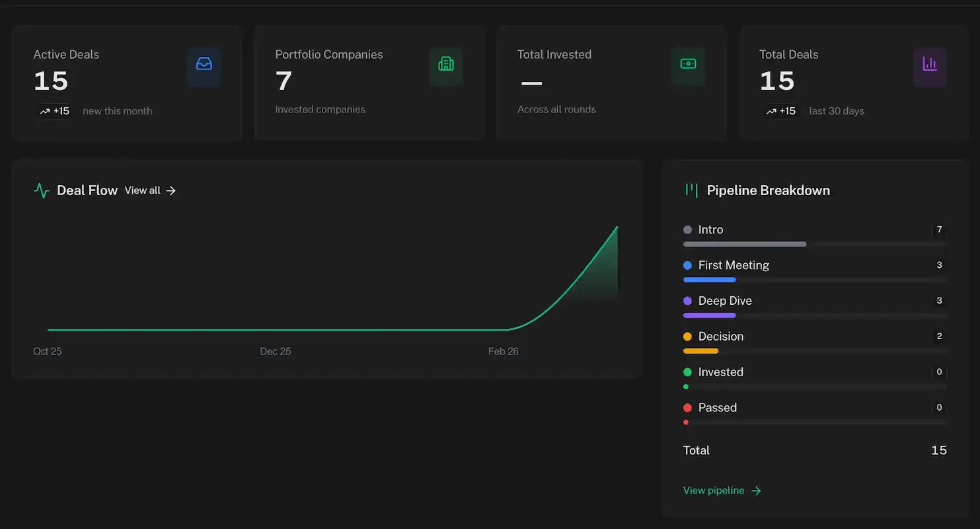
Task: Click the chart icon beside Pipeline Breakdown heading
Action: pos(691,190)
